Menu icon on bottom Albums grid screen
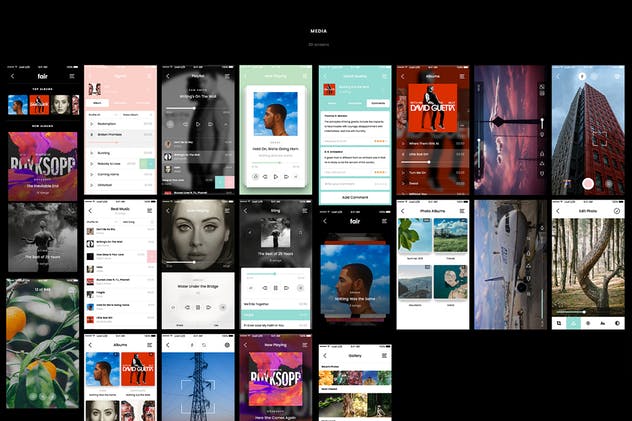The image size is (632, 421). 150,345
